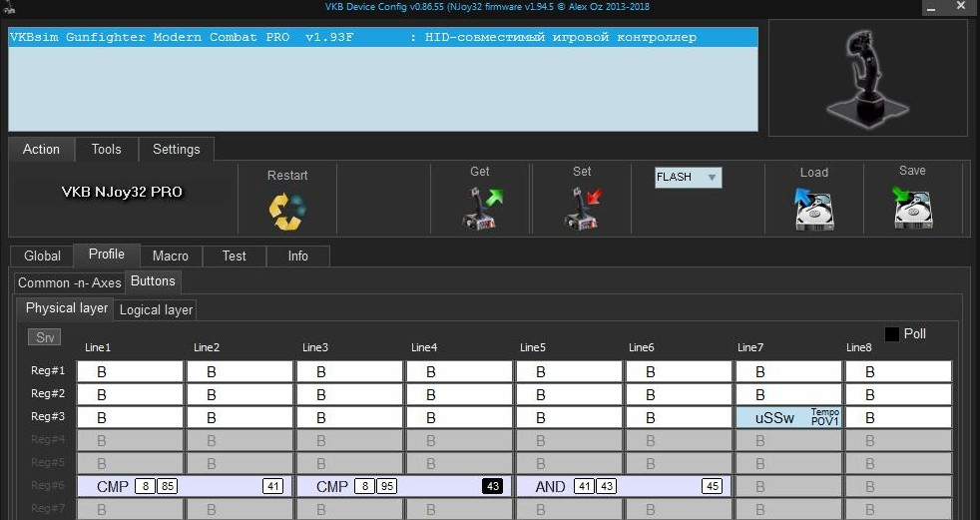The image size is (980, 520).
Task: Select the Buttons sub-tab
Action: (153, 281)
